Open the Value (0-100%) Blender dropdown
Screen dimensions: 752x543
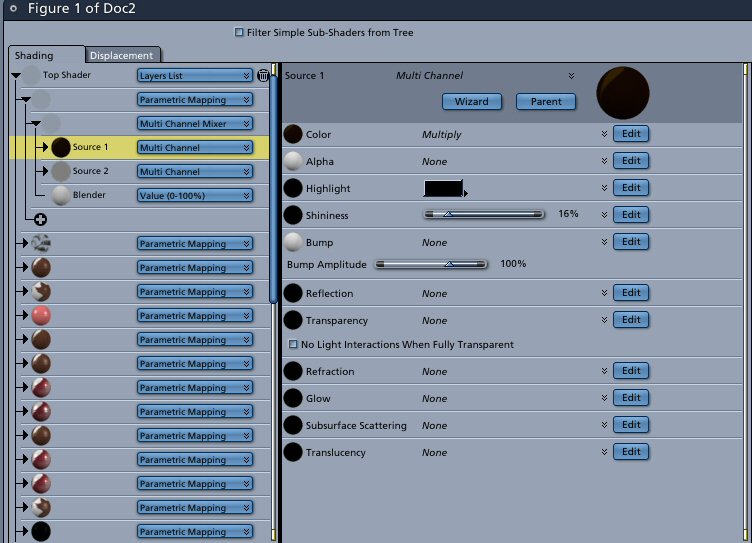194,195
